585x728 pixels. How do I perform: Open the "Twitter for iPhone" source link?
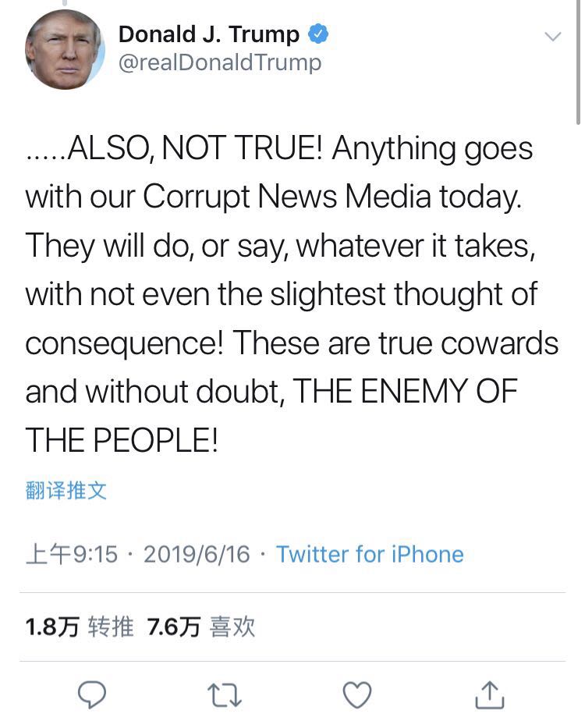(x=370, y=555)
